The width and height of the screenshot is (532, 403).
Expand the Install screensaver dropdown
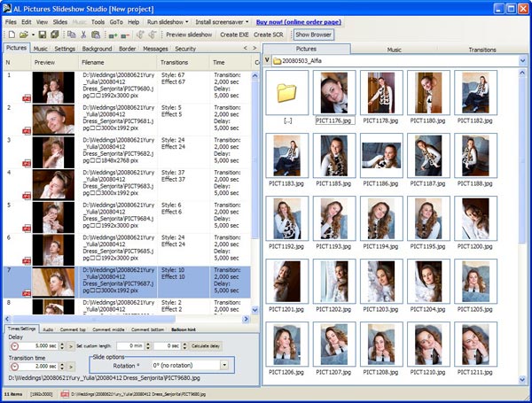coord(220,20)
